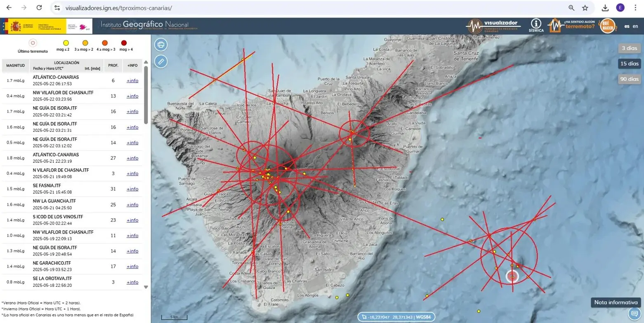
Task: Click the browser address bar URL
Action: [x=119, y=8]
